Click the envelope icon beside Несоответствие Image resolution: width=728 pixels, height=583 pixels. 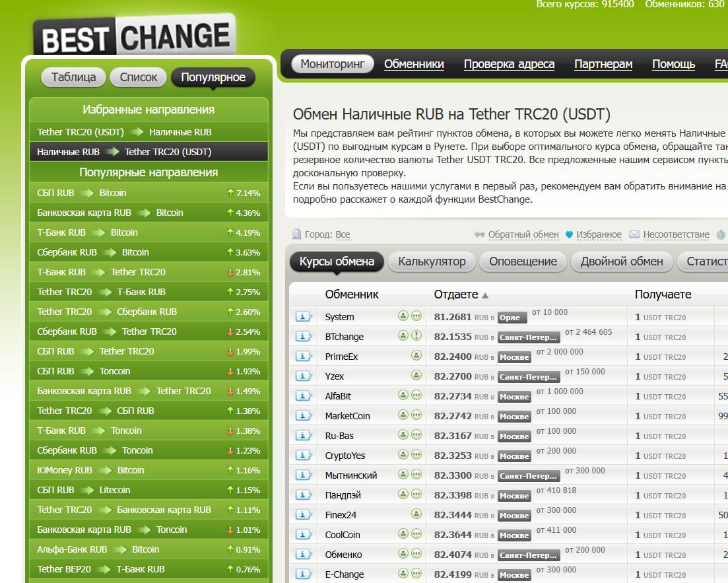(x=634, y=234)
